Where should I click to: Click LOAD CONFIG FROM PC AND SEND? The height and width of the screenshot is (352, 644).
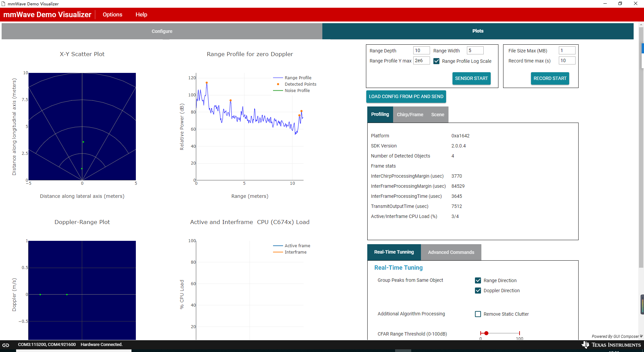pos(406,96)
